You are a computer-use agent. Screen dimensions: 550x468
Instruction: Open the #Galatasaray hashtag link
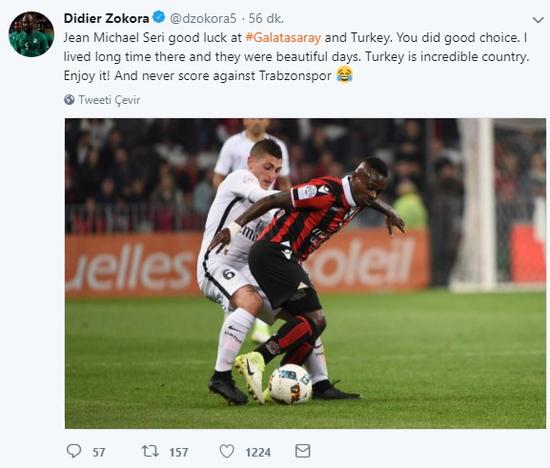click(283, 38)
